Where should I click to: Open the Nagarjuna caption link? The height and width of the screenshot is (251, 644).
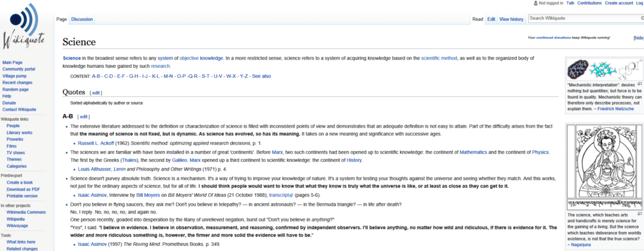(580, 245)
